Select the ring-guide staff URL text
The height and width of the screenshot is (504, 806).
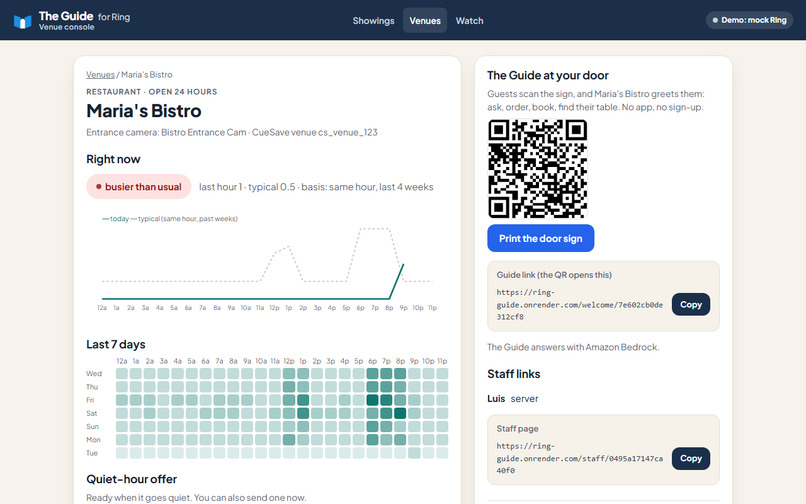pyautogui.click(x=579, y=458)
